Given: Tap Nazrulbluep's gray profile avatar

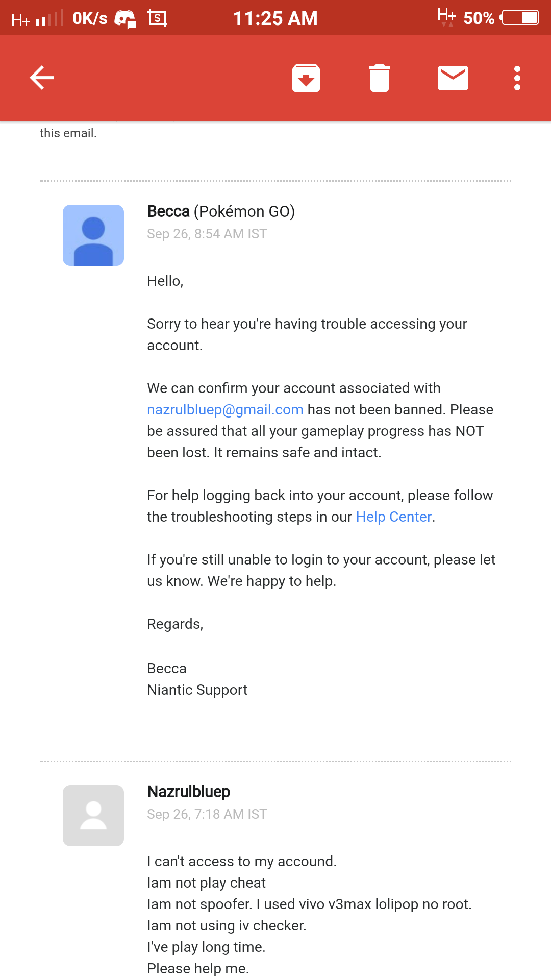Looking at the screenshot, I should pyautogui.click(x=93, y=816).
